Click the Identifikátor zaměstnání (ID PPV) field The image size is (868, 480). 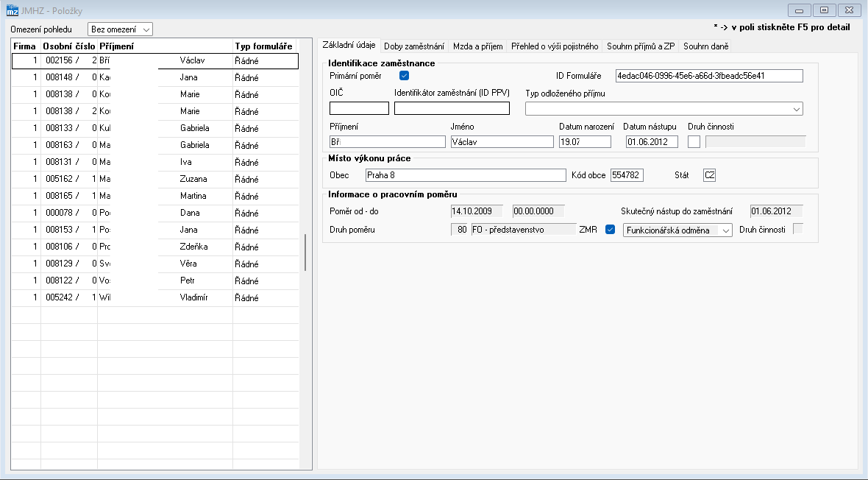(452, 108)
